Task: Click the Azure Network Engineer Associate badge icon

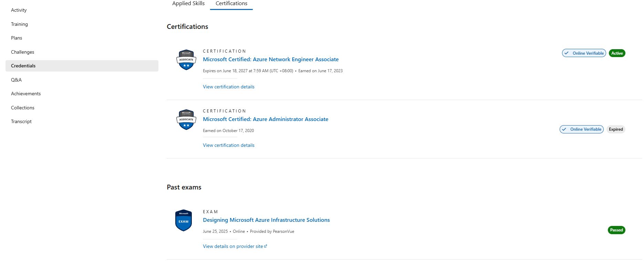Action: click(186, 60)
